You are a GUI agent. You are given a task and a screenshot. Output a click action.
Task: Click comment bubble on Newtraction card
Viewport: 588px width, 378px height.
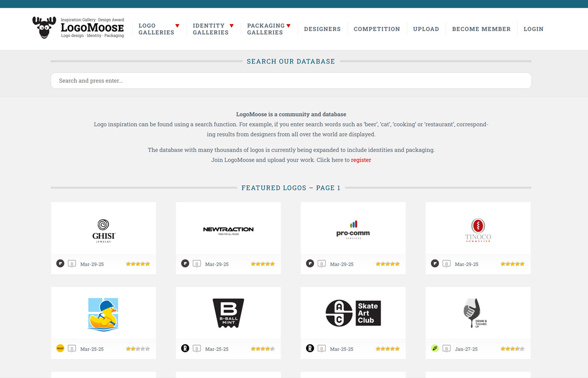[197, 264]
